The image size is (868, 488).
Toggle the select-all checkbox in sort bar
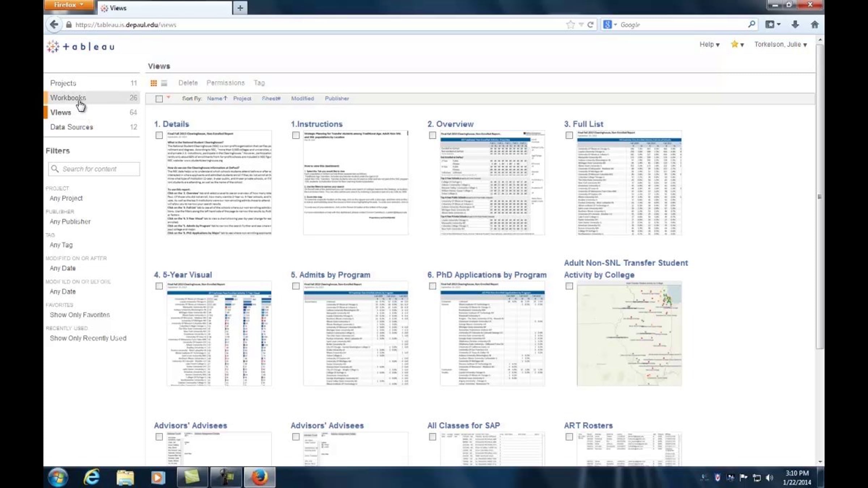(x=159, y=99)
